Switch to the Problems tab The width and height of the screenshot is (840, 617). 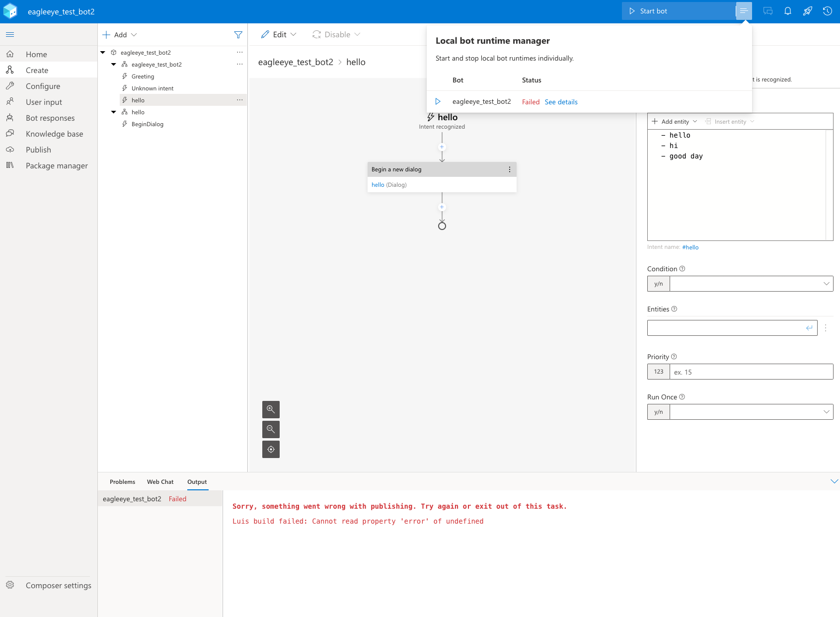coord(122,481)
